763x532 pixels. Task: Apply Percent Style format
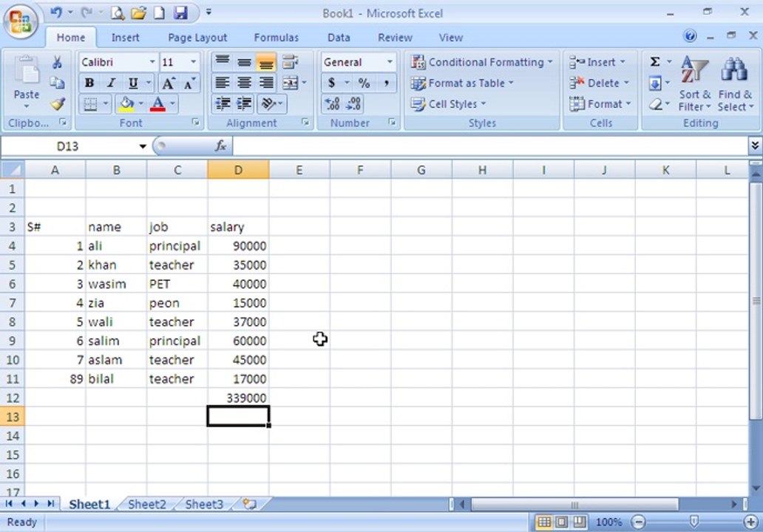[x=364, y=83]
